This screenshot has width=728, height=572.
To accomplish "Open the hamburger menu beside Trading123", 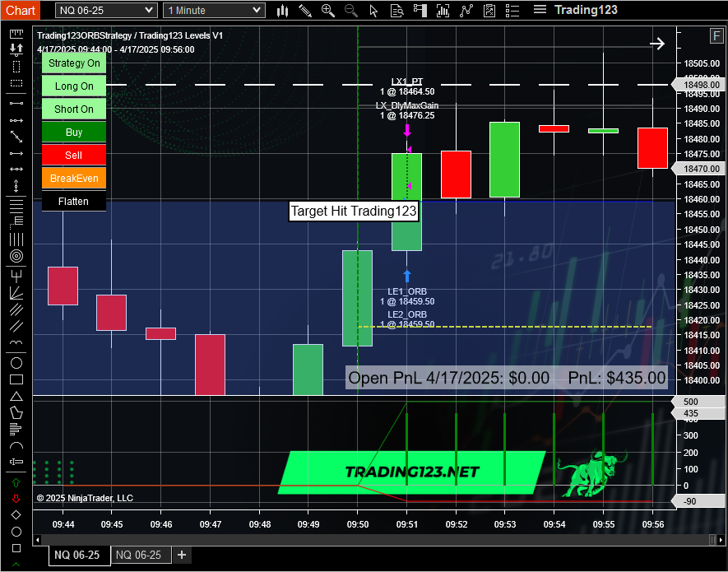I will [540, 9].
